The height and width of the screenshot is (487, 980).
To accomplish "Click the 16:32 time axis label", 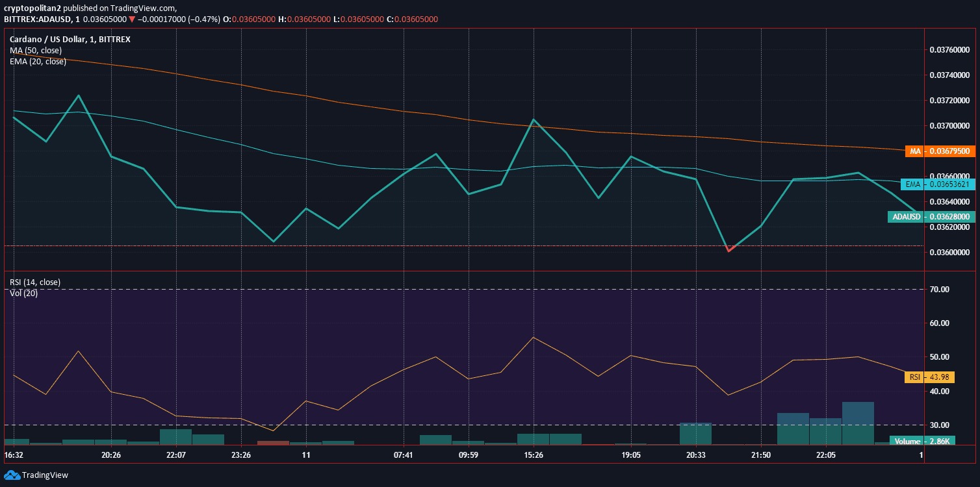I will [14, 455].
